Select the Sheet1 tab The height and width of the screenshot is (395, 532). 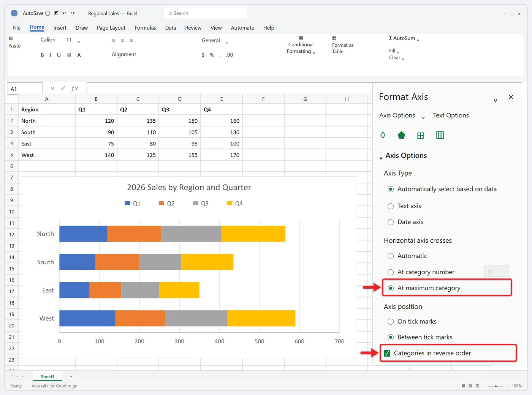tap(47, 377)
